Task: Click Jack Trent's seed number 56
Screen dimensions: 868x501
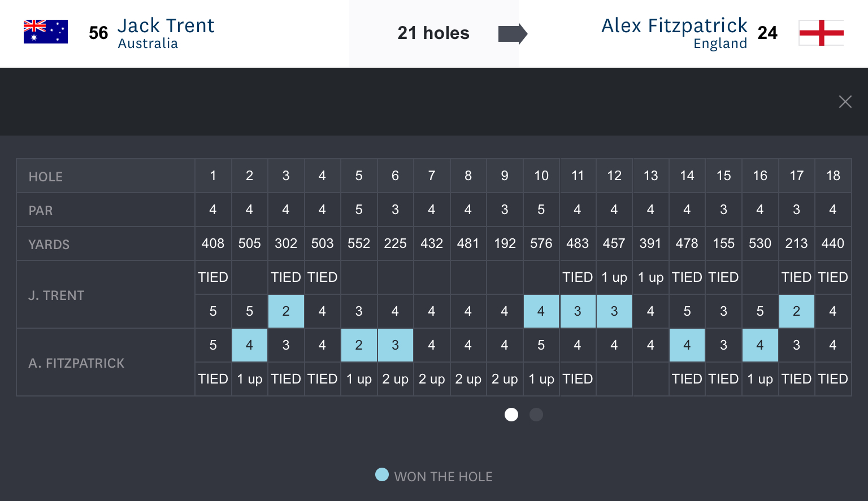Action: (98, 33)
